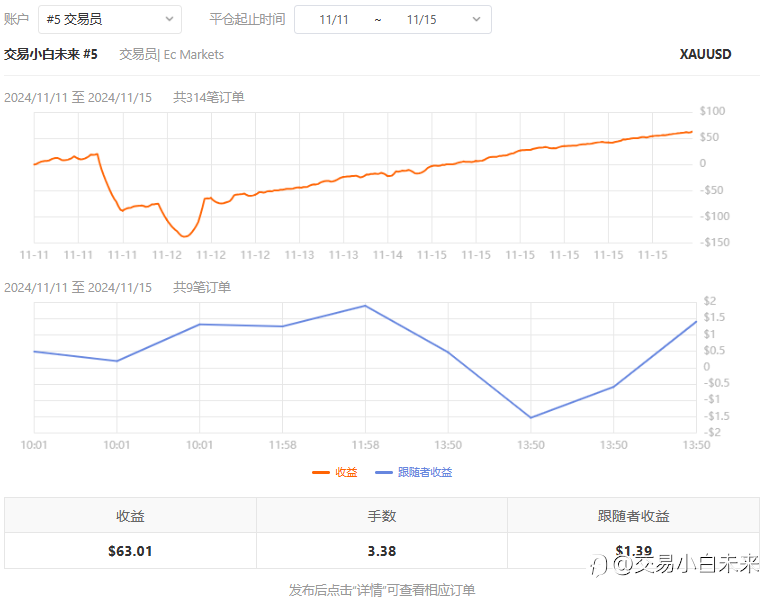Click the 手数 table column header
The image size is (768, 603).
point(382,516)
